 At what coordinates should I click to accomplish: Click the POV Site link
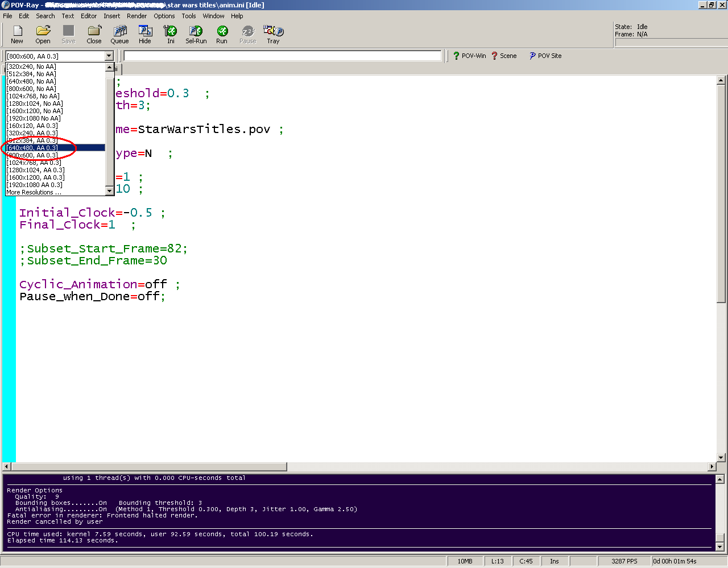click(545, 56)
